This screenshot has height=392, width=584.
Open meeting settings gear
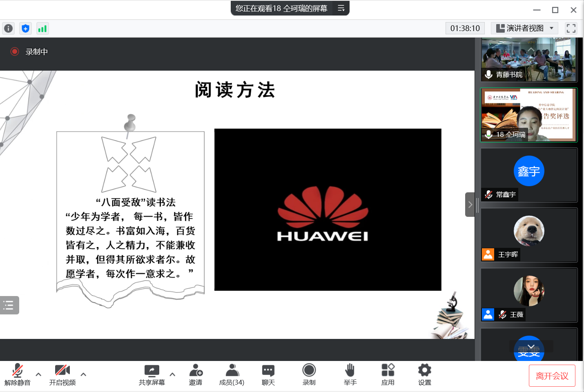424,374
